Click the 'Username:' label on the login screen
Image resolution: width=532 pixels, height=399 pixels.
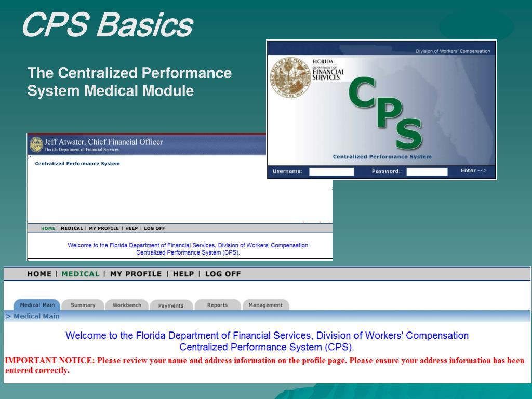288,171
